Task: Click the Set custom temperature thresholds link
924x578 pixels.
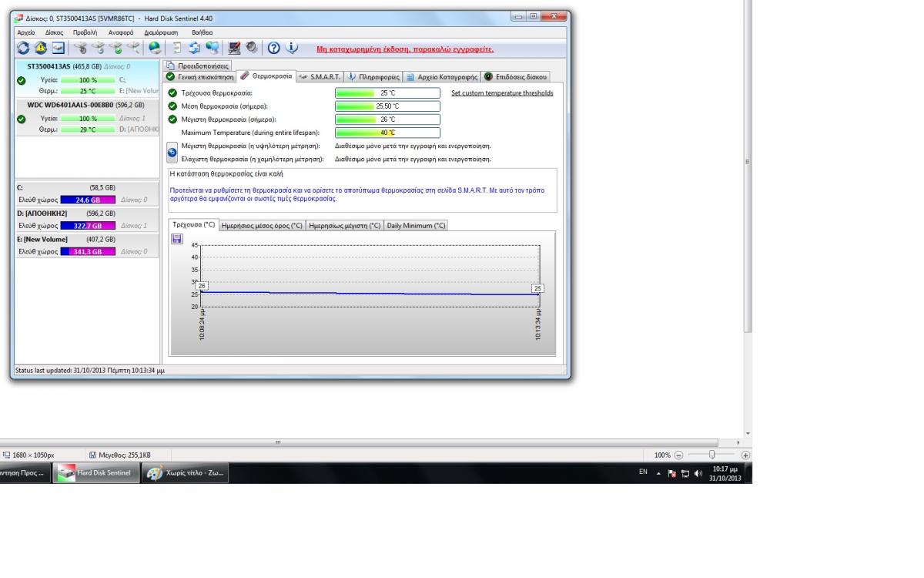Action: pos(502,93)
